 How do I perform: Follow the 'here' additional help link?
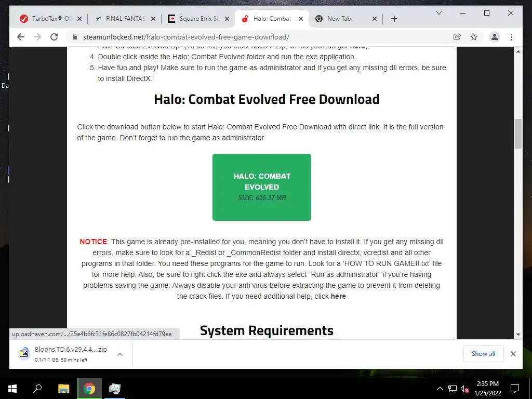[338, 296]
